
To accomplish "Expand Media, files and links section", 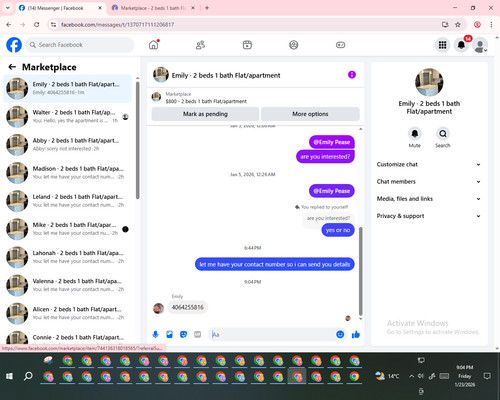I will point(429,199).
